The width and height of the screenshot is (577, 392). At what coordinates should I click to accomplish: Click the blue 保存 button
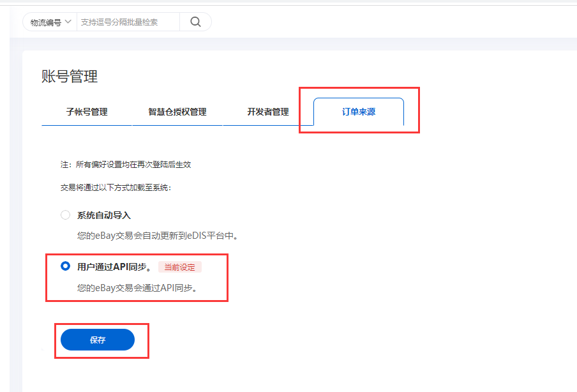[98, 340]
